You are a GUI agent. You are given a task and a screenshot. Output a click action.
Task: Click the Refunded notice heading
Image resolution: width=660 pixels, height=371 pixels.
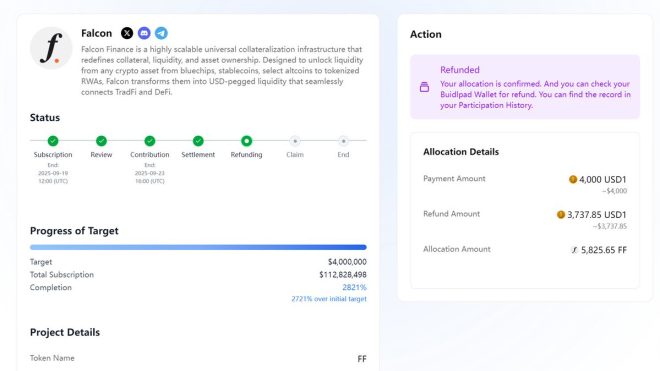click(x=460, y=70)
